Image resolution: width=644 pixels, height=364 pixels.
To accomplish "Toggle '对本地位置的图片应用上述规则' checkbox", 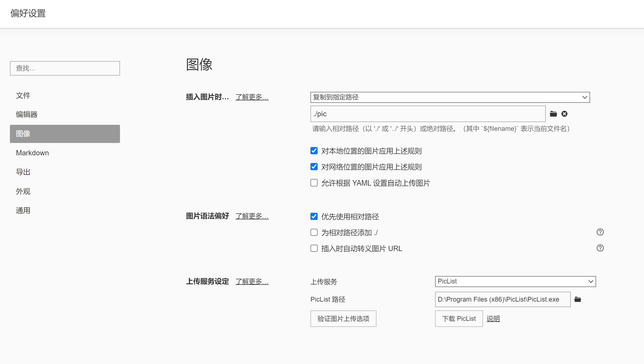I will click(x=314, y=151).
